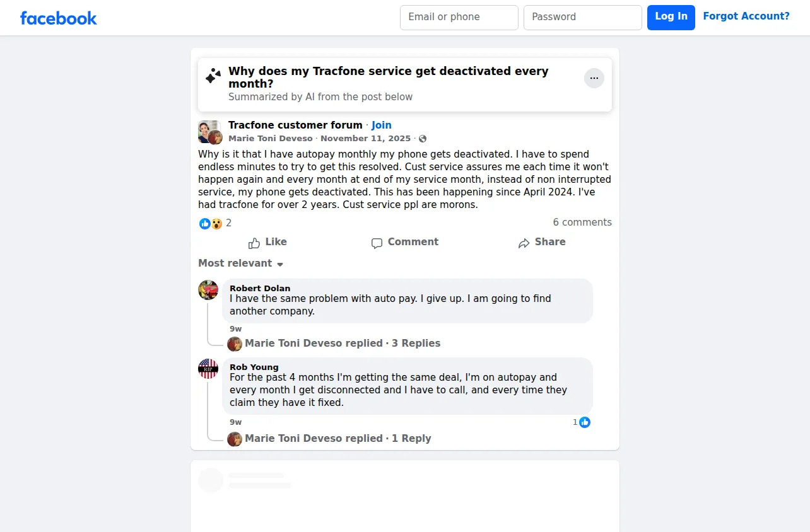Click the like reaction on Rob Young's comment

[x=585, y=422]
